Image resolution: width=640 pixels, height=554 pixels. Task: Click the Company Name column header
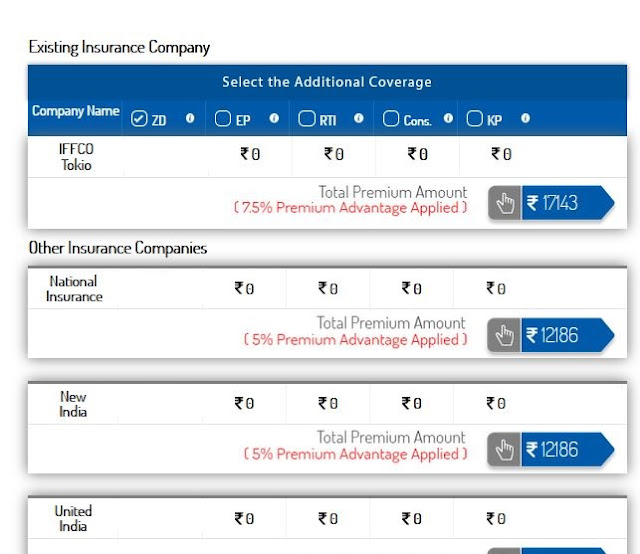[76, 111]
